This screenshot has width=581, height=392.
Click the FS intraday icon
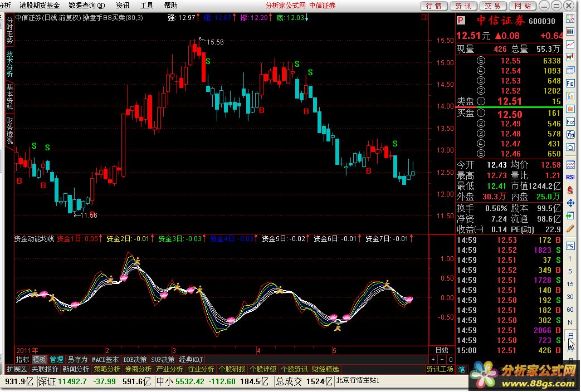point(570,246)
